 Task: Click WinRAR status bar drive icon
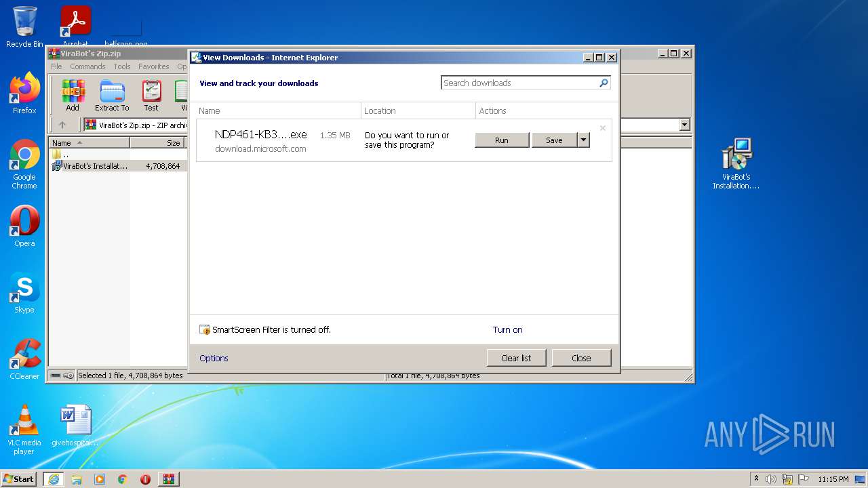tap(56, 375)
